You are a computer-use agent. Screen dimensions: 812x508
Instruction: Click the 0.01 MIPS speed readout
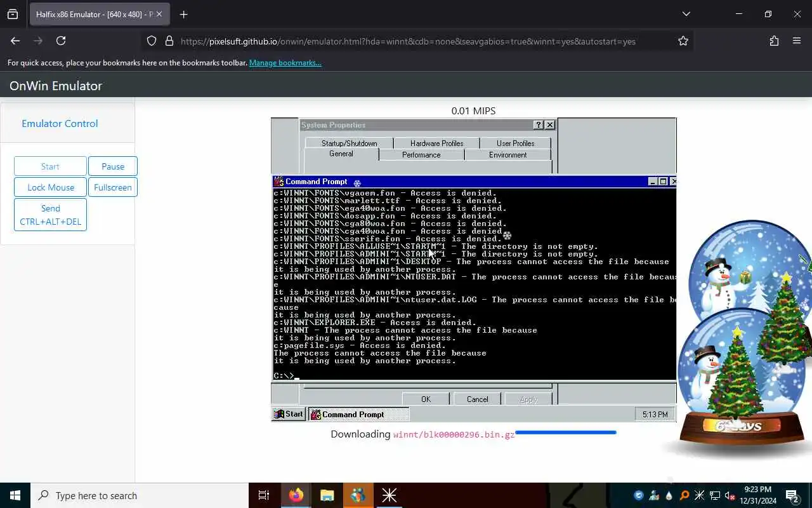tap(473, 110)
